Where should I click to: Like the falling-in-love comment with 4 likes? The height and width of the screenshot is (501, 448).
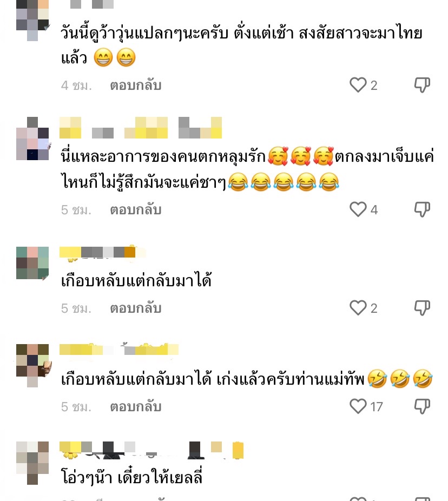(x=358, y=209)
